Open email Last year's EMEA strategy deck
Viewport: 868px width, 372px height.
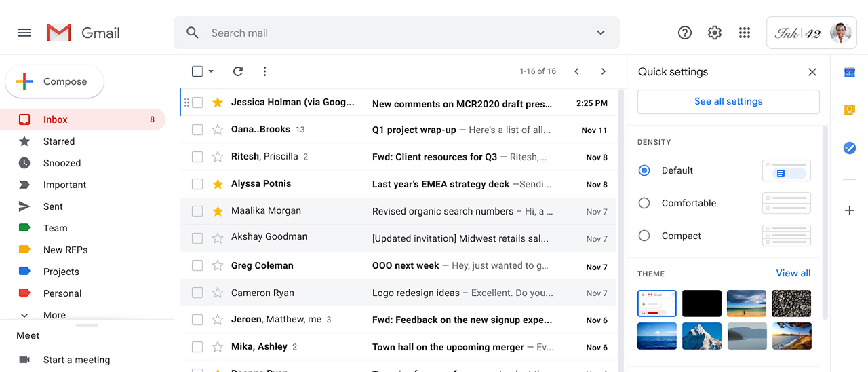398,184
